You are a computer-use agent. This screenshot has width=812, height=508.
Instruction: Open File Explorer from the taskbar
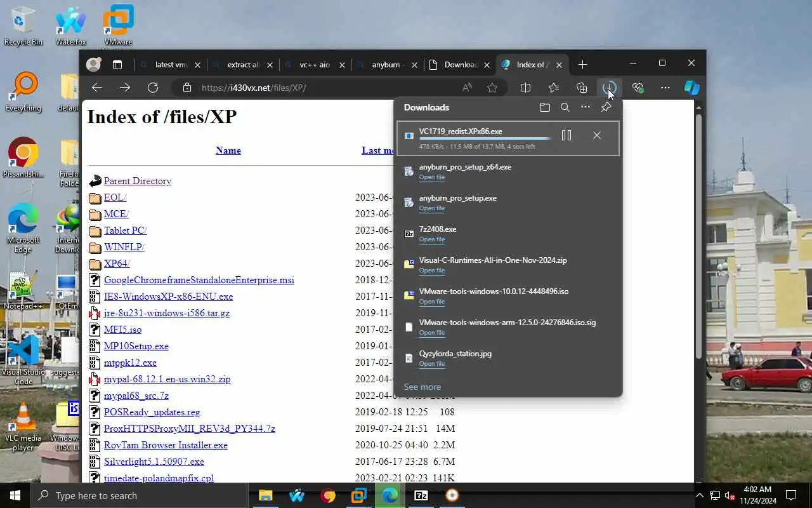click(265, 495)
